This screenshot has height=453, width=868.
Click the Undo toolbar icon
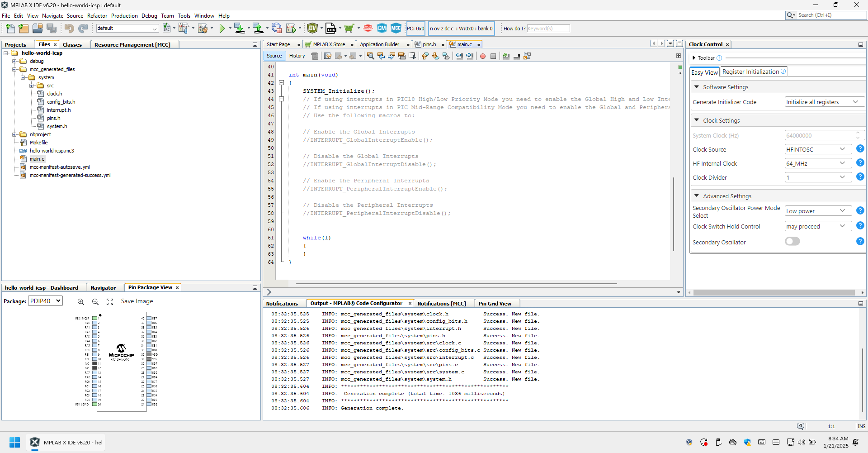[x=69, y=29]
